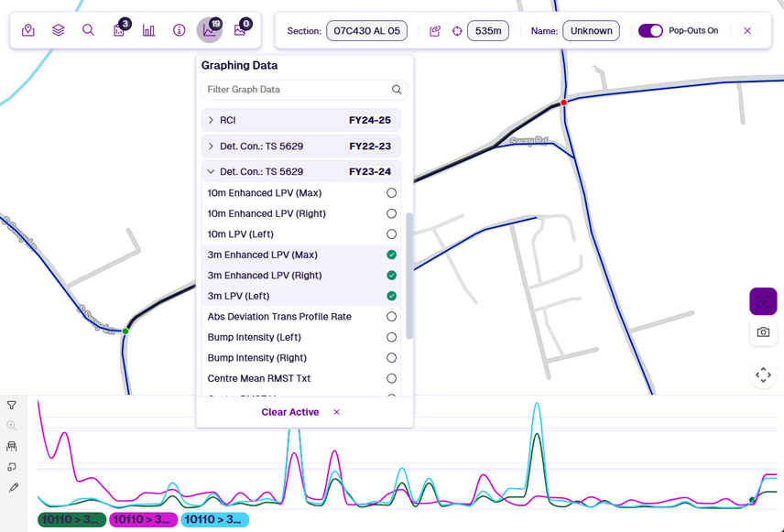Activate the purple focus selection button
Image resolution: width=784 pixels, height=532 pixels.
coord(763,301)
